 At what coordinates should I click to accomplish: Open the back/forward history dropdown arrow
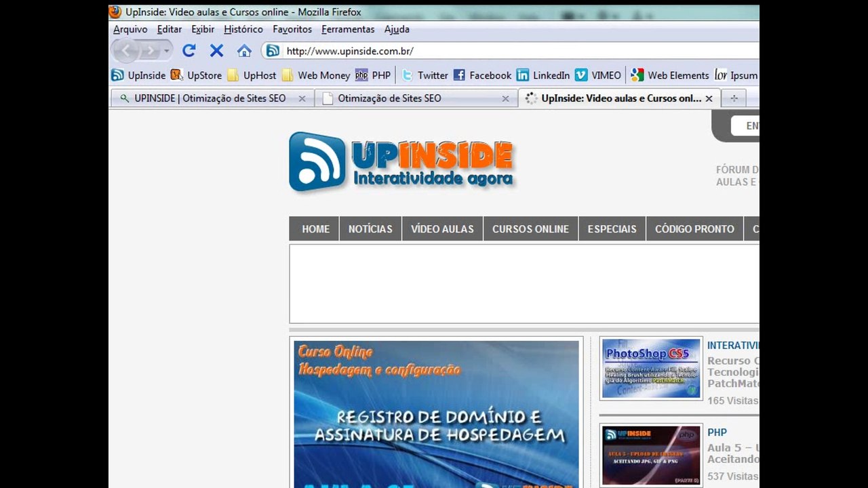tap(166, 51)
